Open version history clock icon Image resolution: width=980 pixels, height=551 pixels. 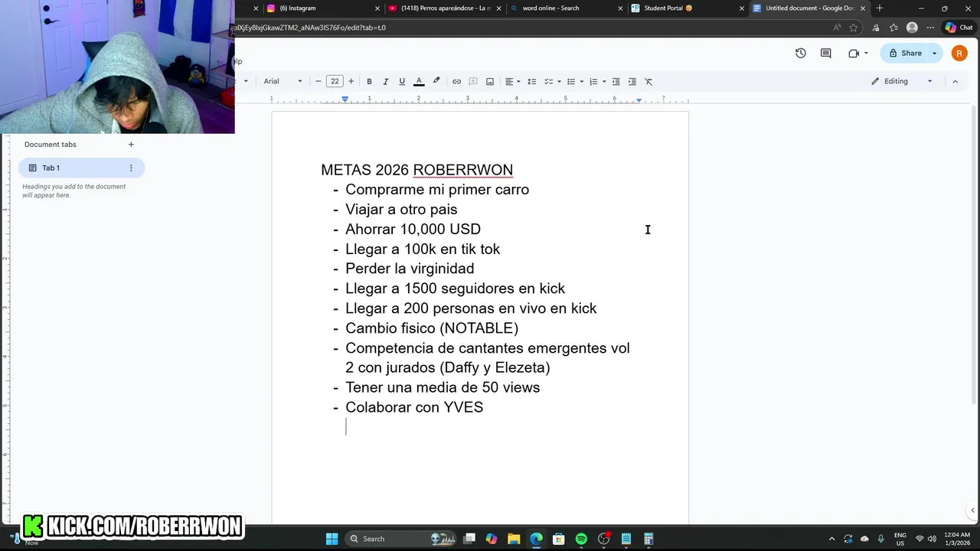pyautogui.click(x=800, y=53)
